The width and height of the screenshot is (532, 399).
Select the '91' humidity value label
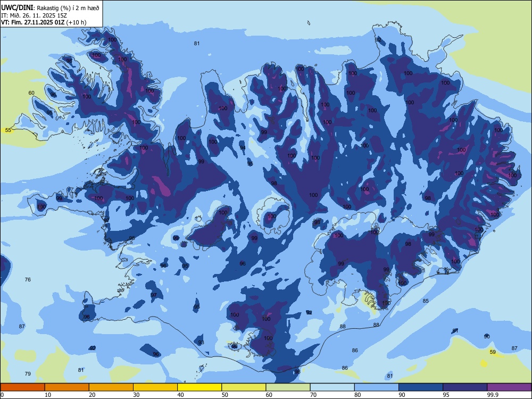coord(456,330)
